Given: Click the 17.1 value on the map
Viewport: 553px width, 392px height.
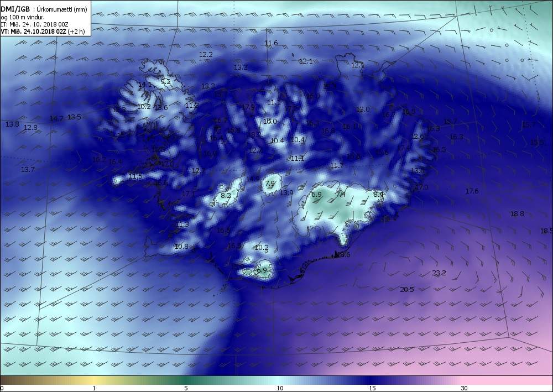Looking at the screenshot, I should click(189, 194).
